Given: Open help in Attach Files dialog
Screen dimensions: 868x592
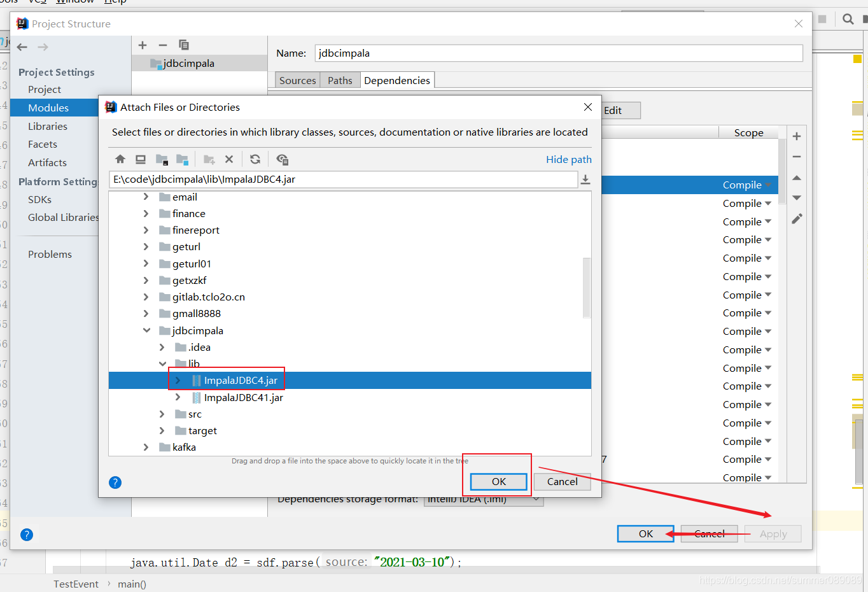Looking at the screenshot, I should [115, 483].
